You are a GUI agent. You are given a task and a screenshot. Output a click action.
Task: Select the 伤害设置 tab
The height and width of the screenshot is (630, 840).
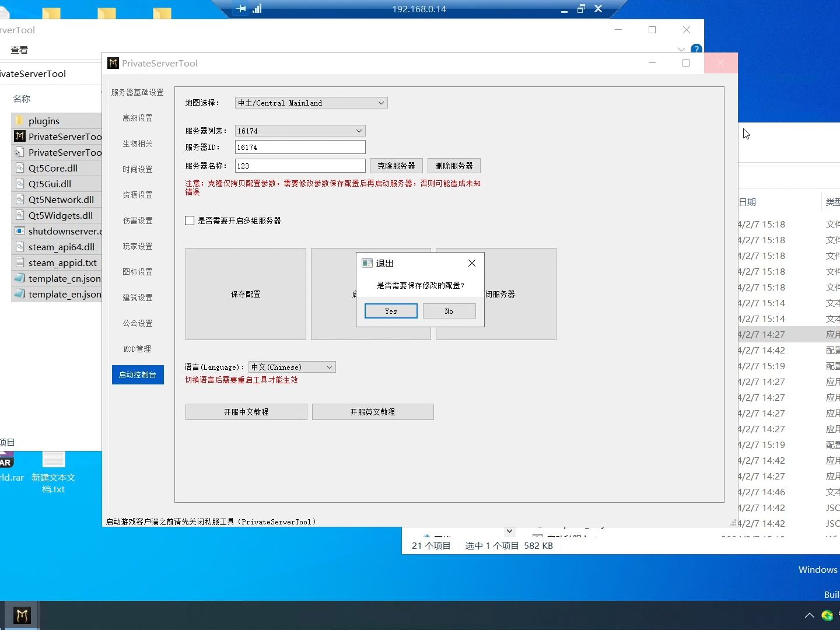pyautogui.click(x=138, y=220)
